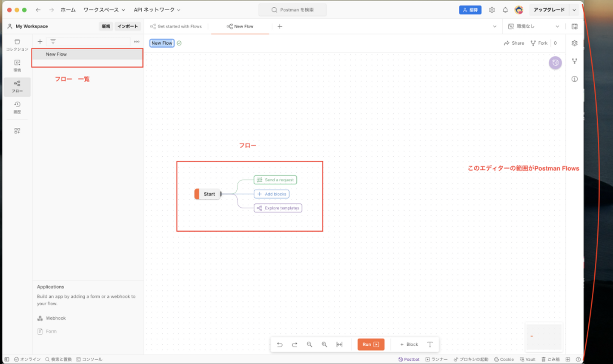The image size is (613, 364).
Task: Open 検索と置換 in the status bar
Action: click(58, 359)
